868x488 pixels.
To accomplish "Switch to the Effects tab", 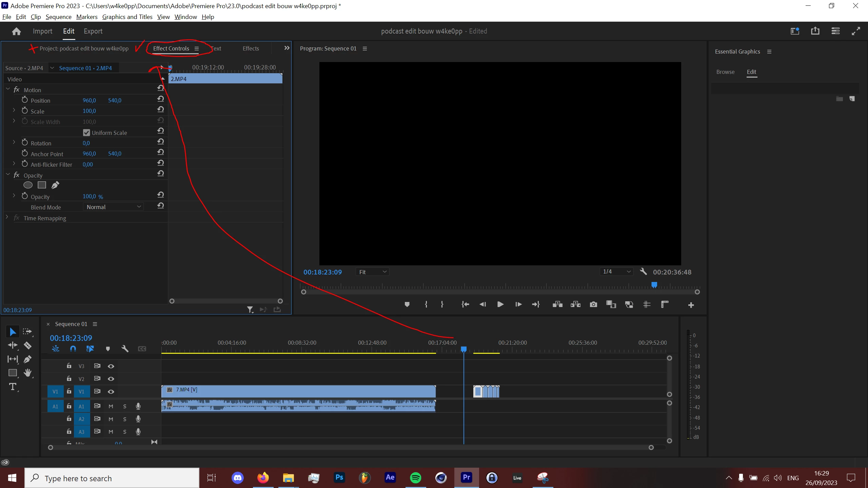I will [251, 48].
